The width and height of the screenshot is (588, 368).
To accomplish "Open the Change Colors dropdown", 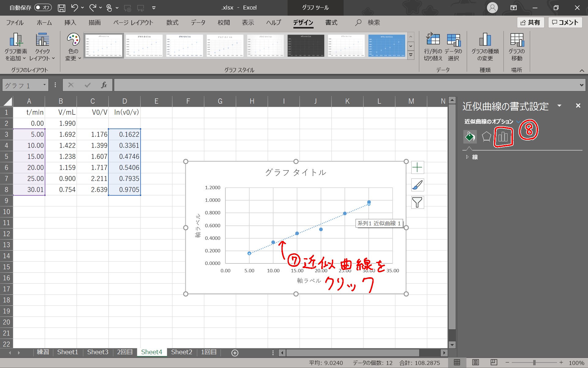I will (73, 47).
